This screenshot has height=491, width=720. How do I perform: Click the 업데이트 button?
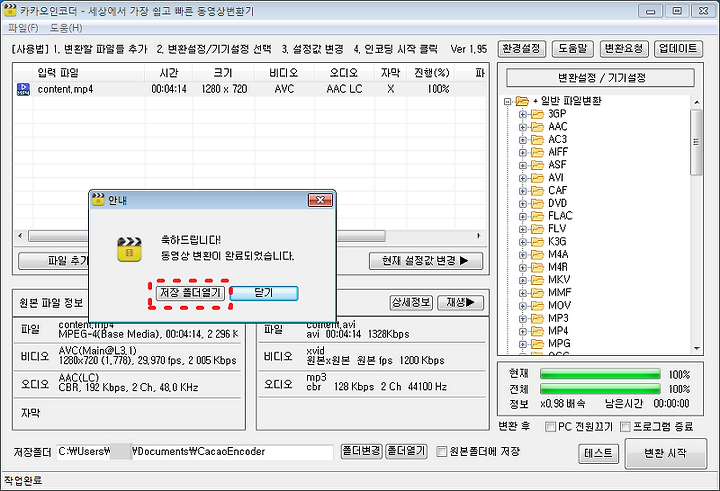tap(678, 49)
